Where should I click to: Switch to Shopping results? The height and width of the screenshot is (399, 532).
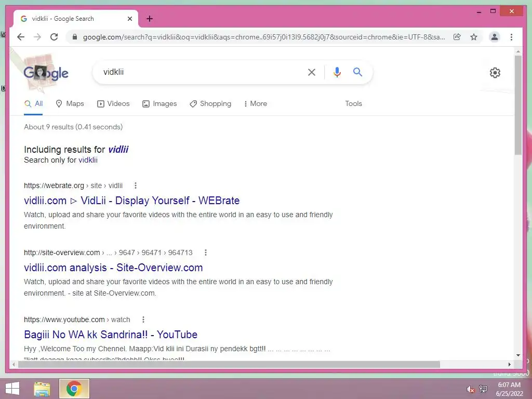pos(210,104)
